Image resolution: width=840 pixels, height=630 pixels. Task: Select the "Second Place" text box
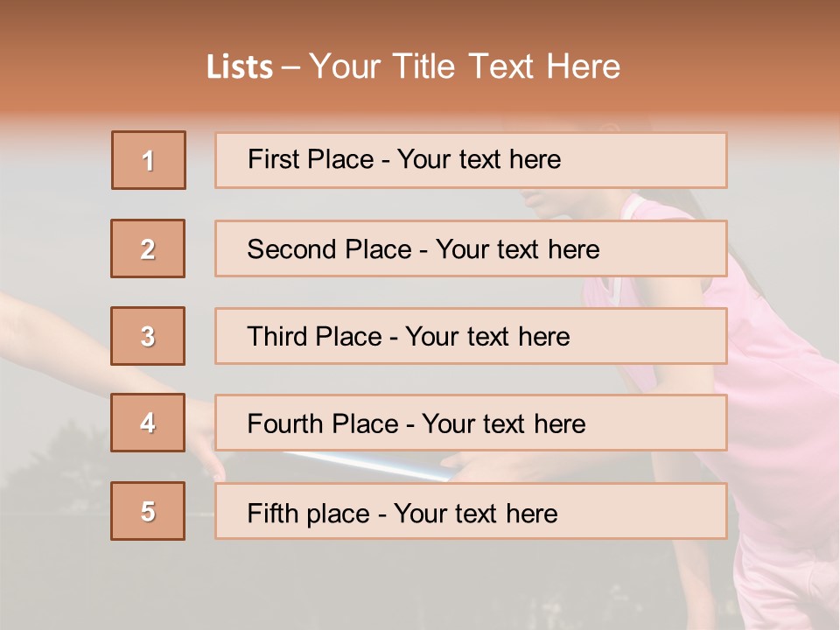471,248
